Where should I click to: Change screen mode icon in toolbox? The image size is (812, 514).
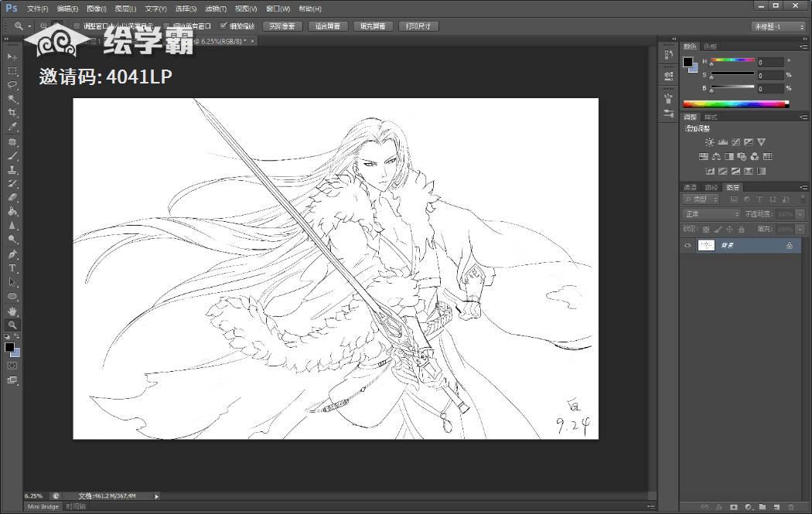tap(12, 380)
